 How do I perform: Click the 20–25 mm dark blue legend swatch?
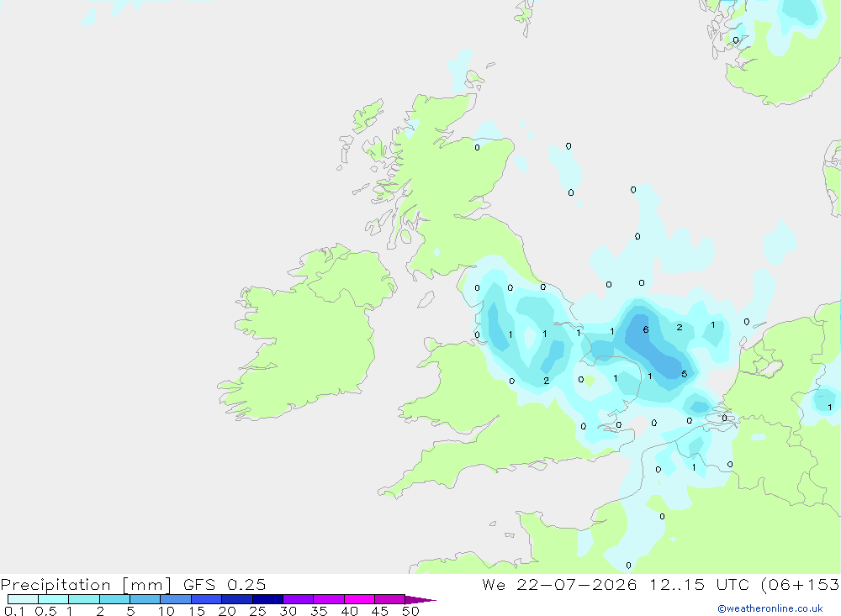click(x=236, y=599)
